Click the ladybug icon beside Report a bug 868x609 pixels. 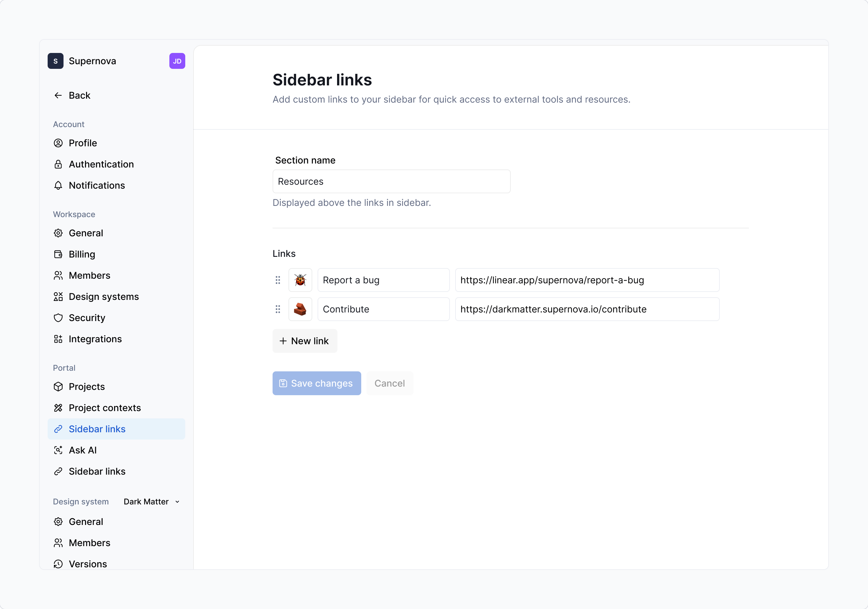tap(300, 280)
